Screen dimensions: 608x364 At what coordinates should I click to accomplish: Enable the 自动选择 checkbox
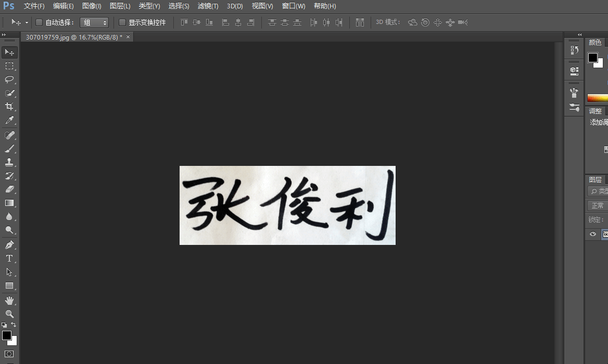39,22
